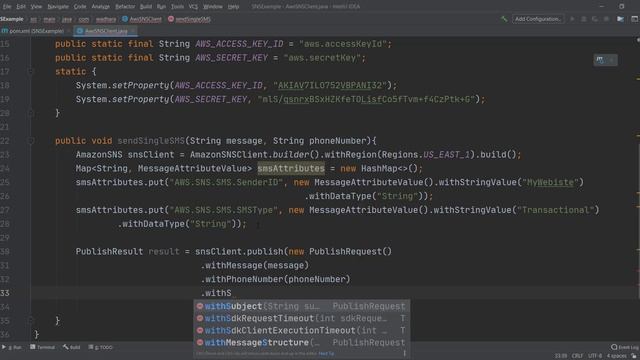
Task: Select the withMessageStructure completion suggestion
Action: pyautogui.click(x=302, y=342)
